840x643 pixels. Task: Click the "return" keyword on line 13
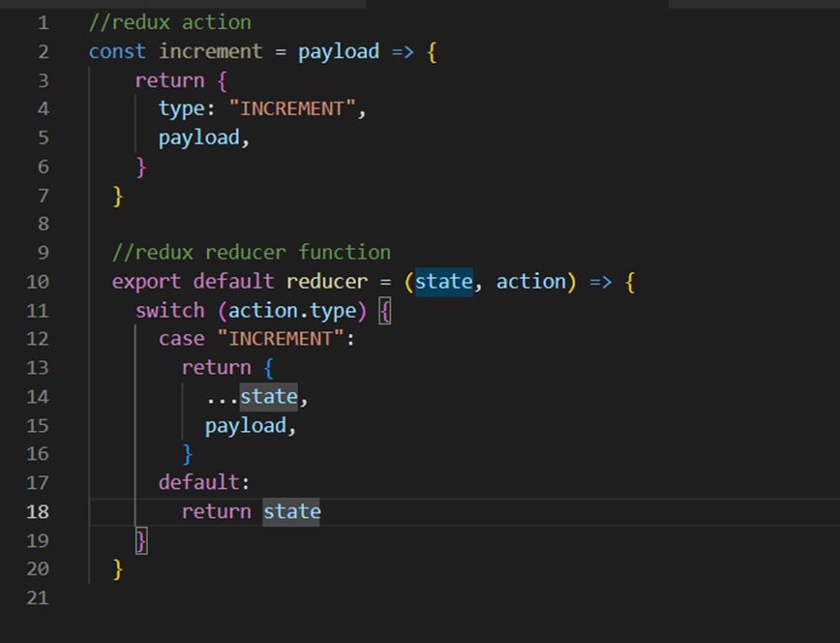[217, 368]
